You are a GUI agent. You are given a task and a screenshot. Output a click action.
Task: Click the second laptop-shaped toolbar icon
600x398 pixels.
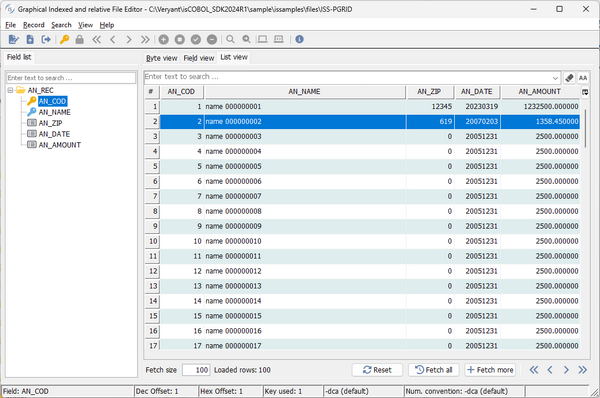point(279,39)
